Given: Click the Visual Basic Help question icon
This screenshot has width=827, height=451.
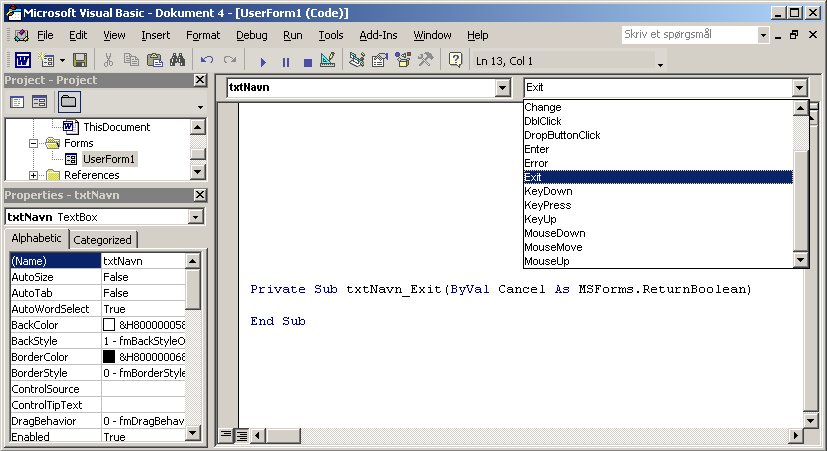Looking at the screenshot, I should click(455, 60).
